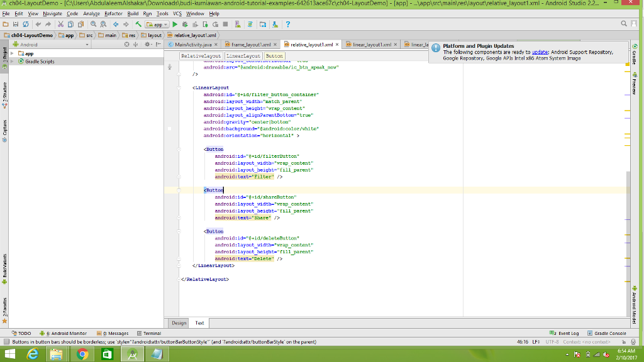
Task: Expand the app module tree node
Action: coord(13,53)
